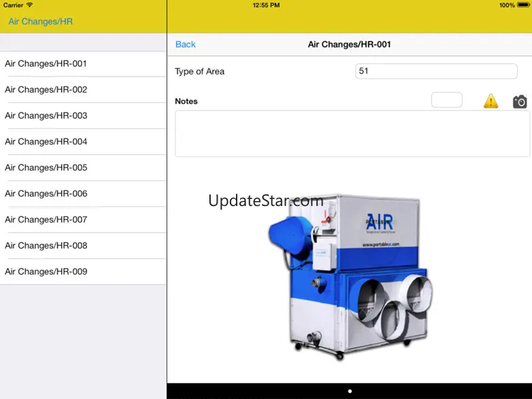
Task: Tap the portable air unit image
Action: [x=350, y=276]
